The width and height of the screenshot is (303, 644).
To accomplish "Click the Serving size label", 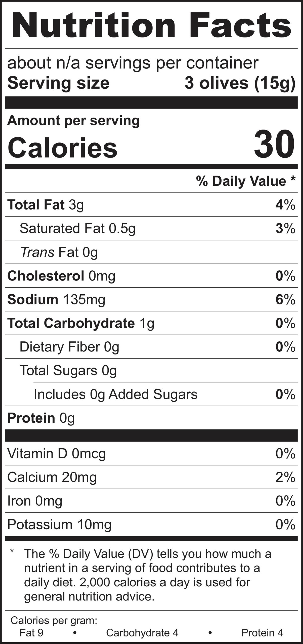I will click(58, 83).
